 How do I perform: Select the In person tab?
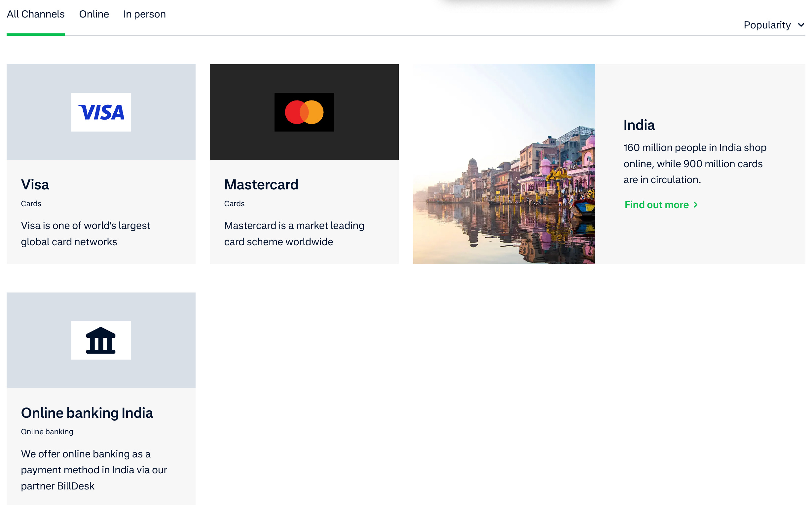(x=144, y=14)
